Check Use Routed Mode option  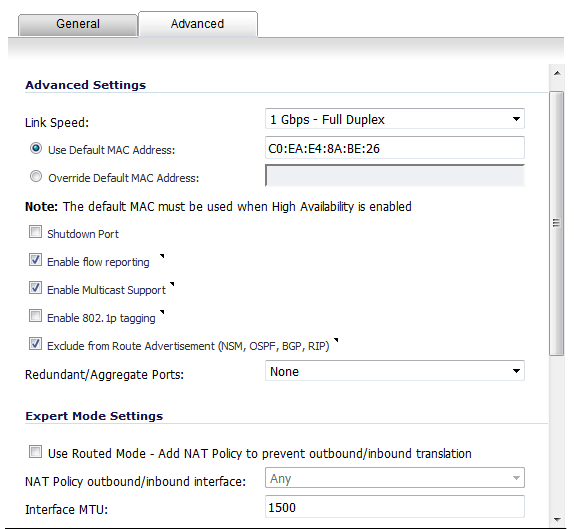36,452
